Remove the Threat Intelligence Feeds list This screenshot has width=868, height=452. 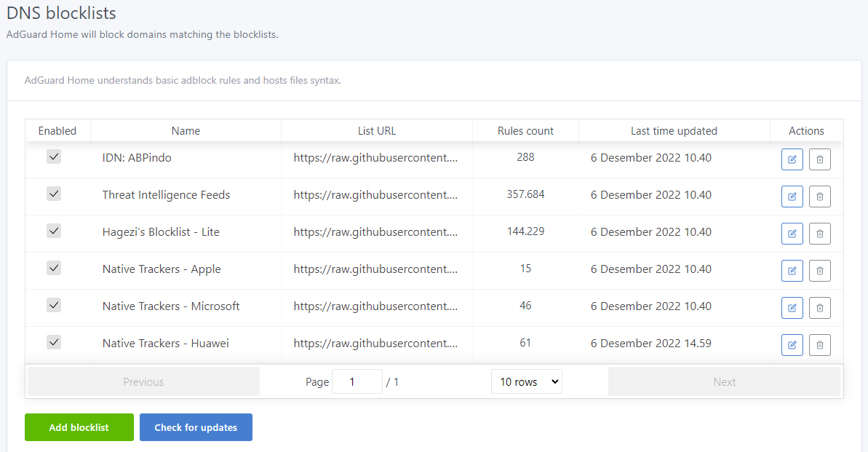(x=819, y=196)
